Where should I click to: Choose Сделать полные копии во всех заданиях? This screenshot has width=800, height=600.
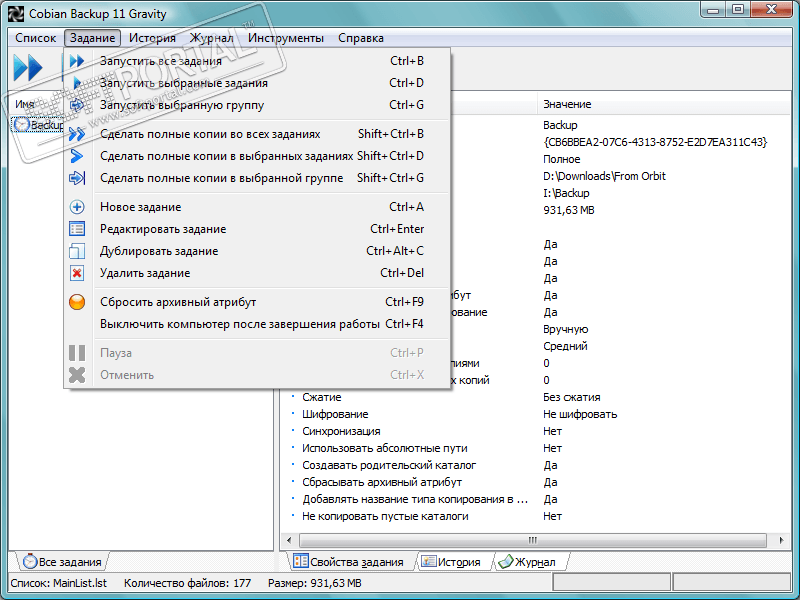258,134
